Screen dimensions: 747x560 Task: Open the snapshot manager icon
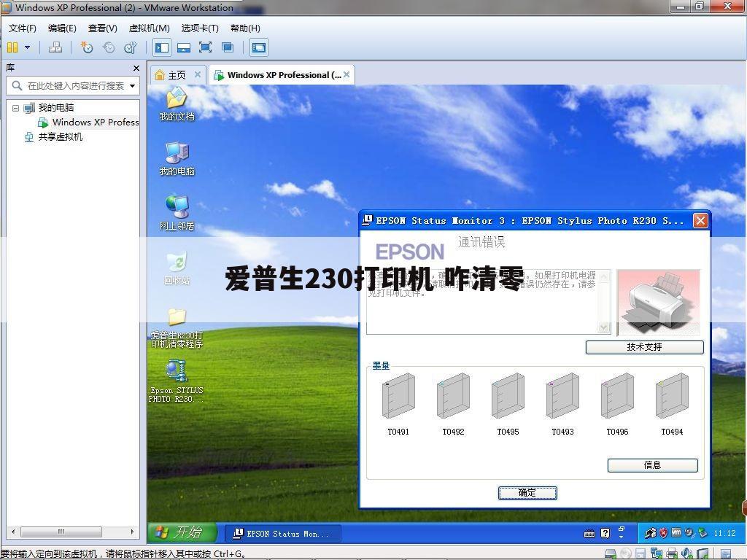point(131,47)
